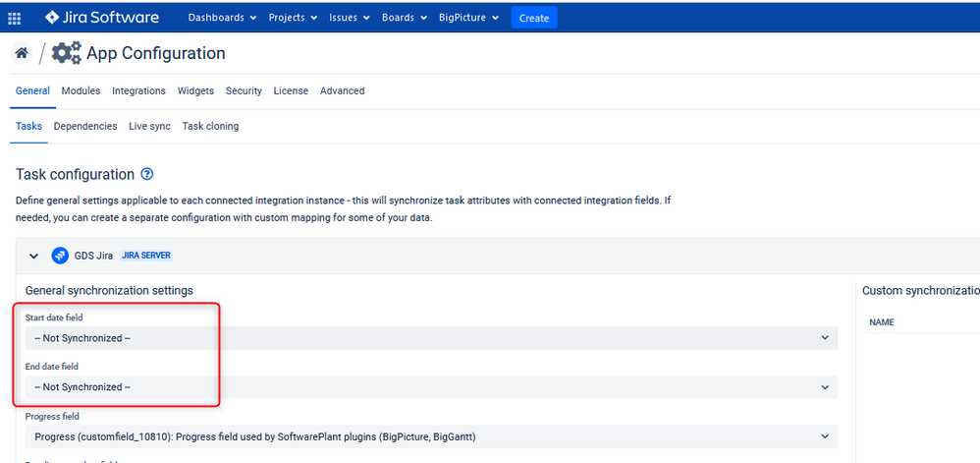Open the Task cloning sub-tab
Image resolution: width=980 pixels, height=463 pixels.
[x=210, y=127]
